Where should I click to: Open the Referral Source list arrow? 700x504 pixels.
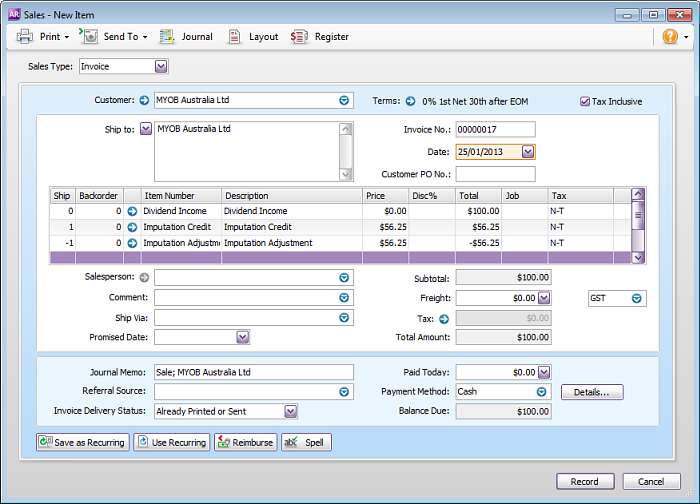pyautogui.click(x=344, y=392)
